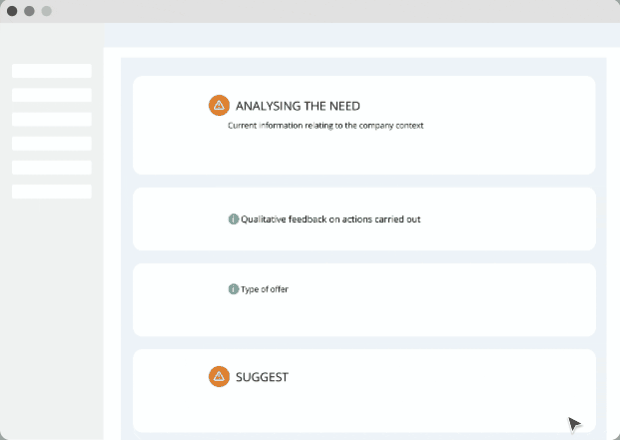Open Qualitative feedback on actions carried out
Screen dimensions: 620x440
point(330,219)
